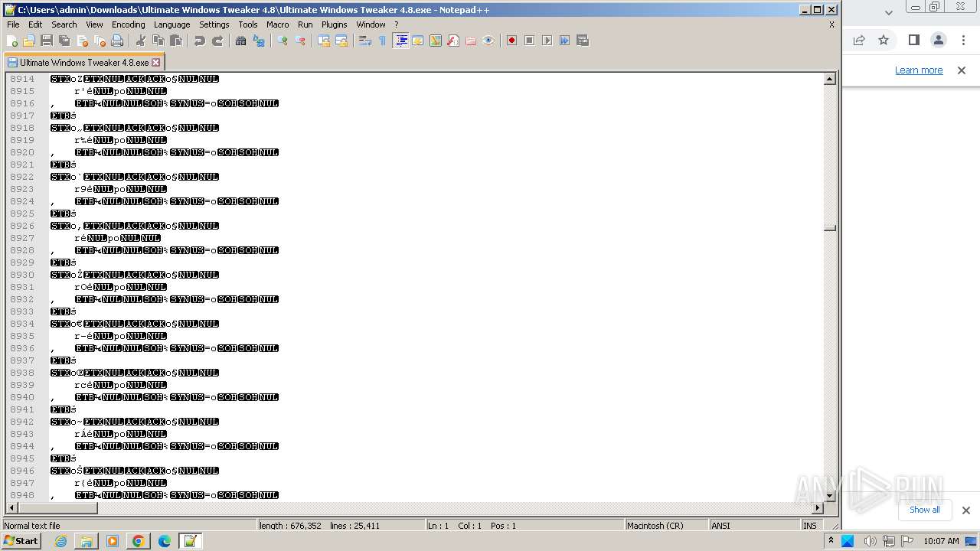Toggle synchronize vertical scrolling
The width and height of the screenshot is (980, 551).
point(324,41)
